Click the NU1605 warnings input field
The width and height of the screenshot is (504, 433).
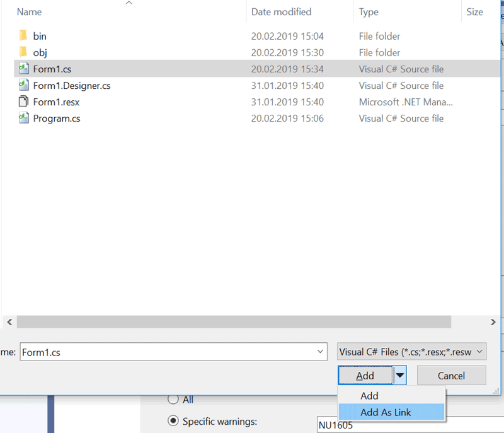[411, 425]
